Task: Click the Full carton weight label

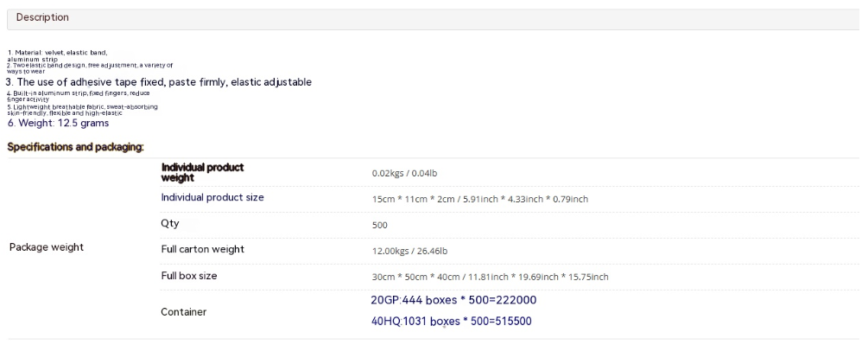Action: (x=203, y=249)
